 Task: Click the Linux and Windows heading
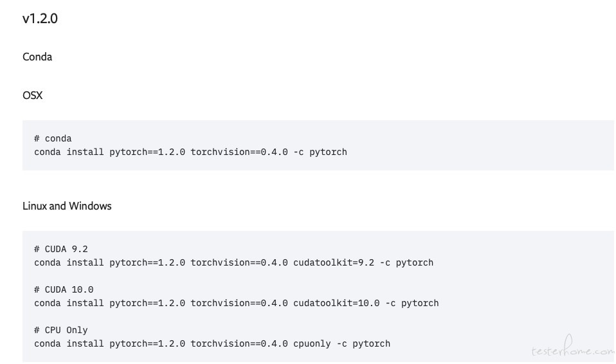67,206
